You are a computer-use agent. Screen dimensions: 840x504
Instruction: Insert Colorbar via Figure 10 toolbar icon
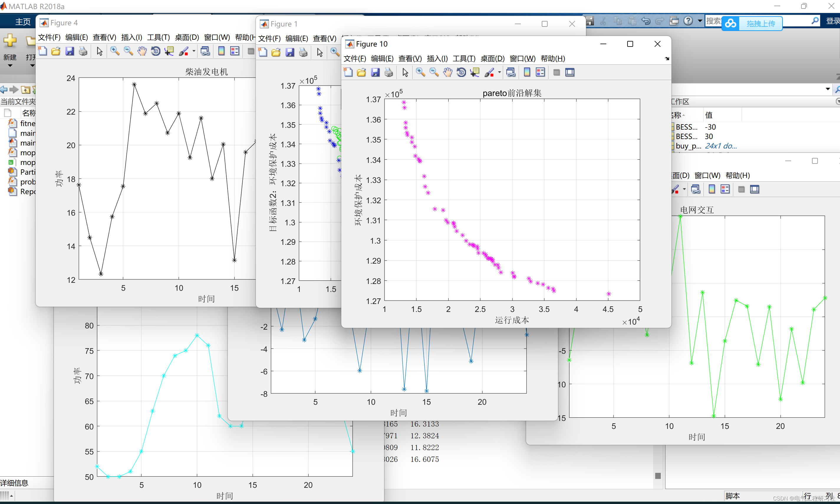pos(527,72)
